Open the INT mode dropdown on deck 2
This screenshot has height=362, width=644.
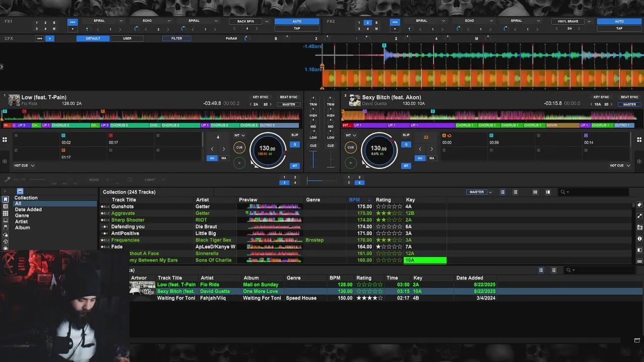[x=351, y=135]
